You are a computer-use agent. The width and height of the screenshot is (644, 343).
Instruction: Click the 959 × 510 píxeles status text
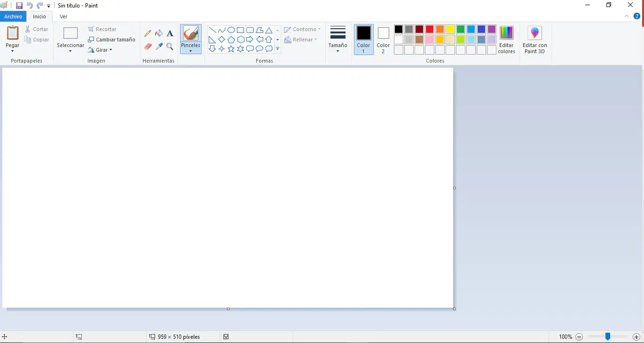[179, 337]
